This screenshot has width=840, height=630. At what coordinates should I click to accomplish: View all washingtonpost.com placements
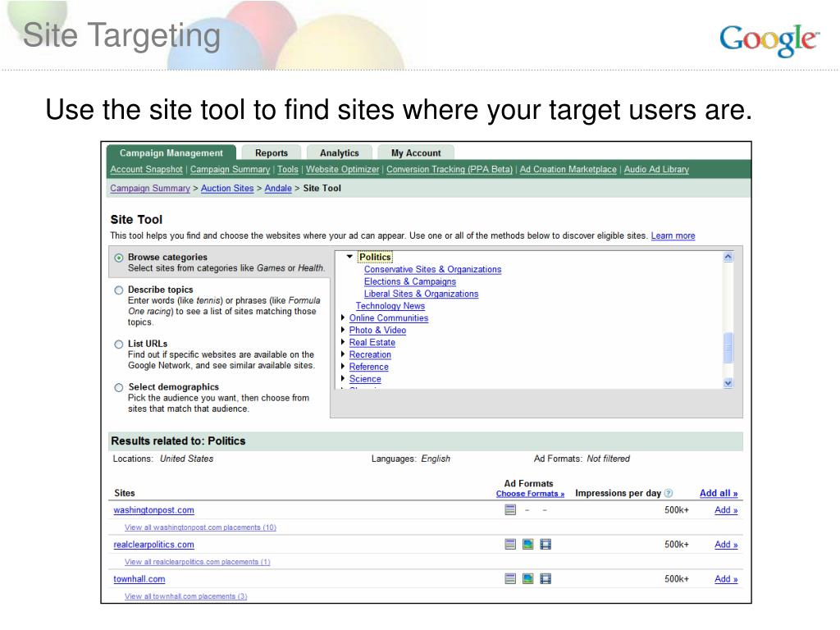(200, 527)
